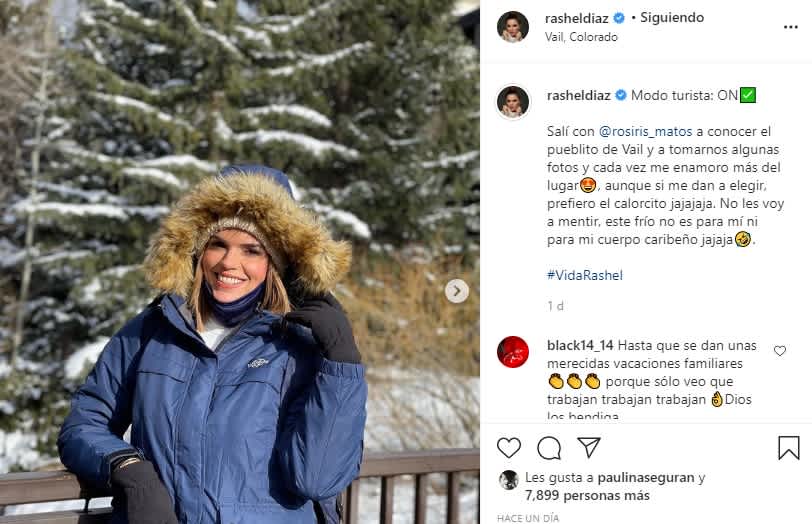
Task: Open rasheldiaz username in post header
Action: click(576, 19)
